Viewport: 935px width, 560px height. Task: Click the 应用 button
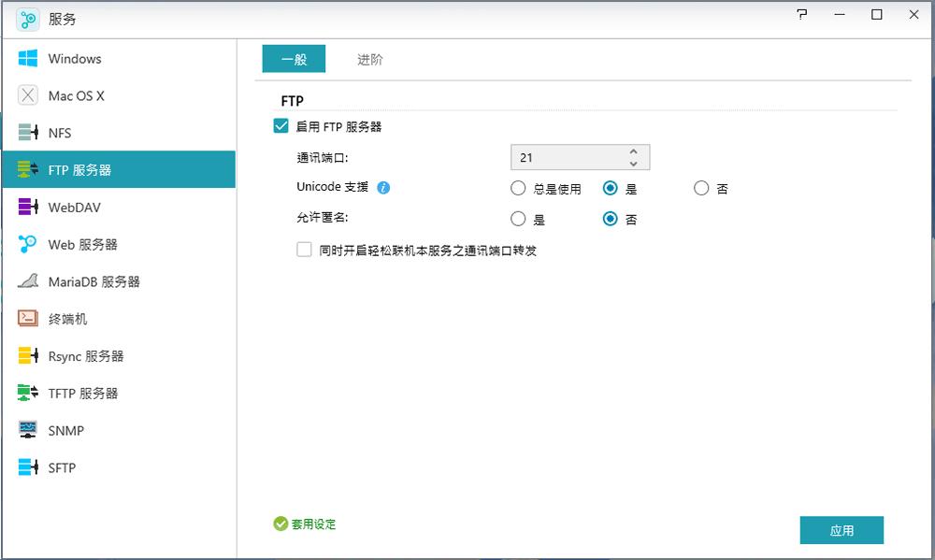[841, 529]
